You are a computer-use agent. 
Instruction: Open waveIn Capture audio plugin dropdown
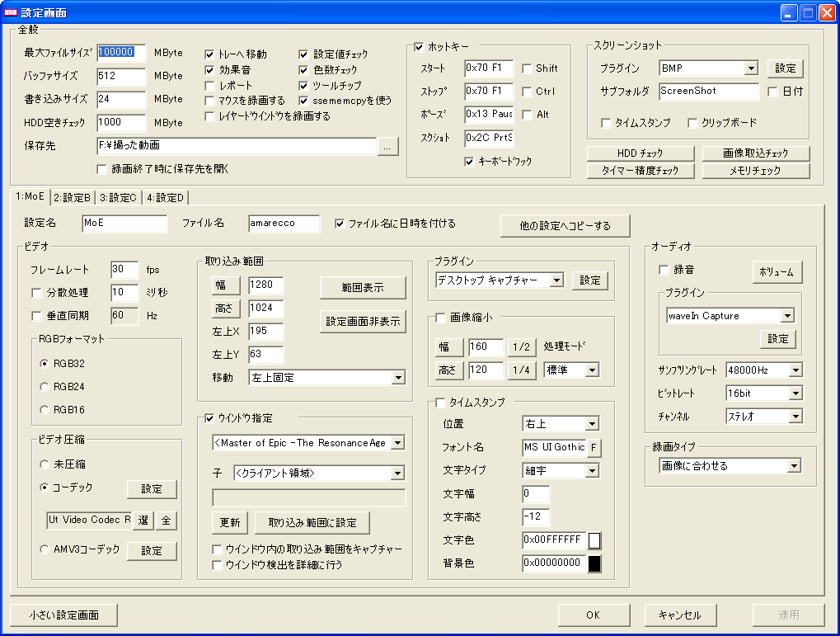coord(787,316)
